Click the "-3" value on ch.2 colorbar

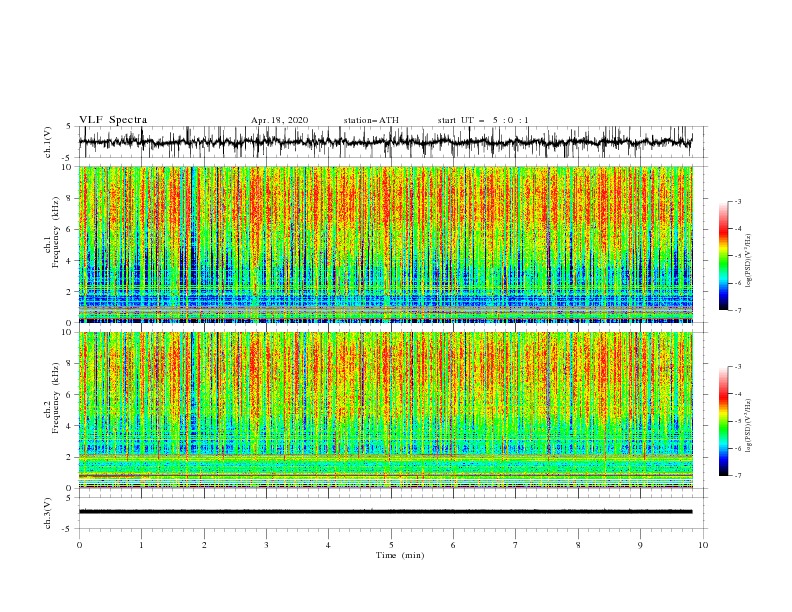tap(737, 367)
